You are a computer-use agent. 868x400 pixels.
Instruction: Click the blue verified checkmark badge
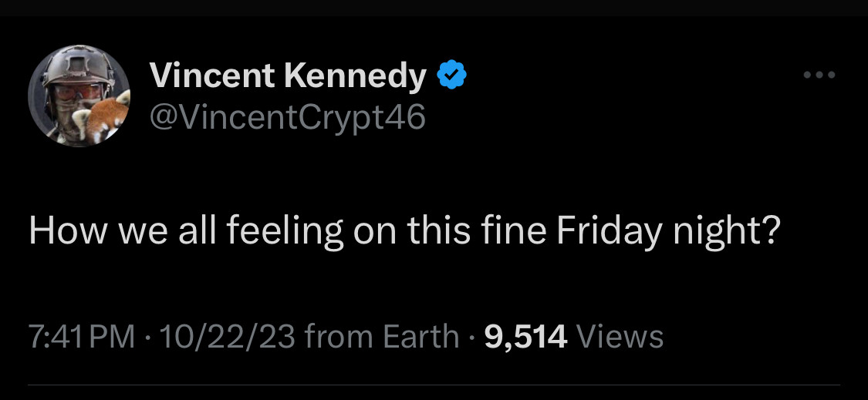point(451,76)
